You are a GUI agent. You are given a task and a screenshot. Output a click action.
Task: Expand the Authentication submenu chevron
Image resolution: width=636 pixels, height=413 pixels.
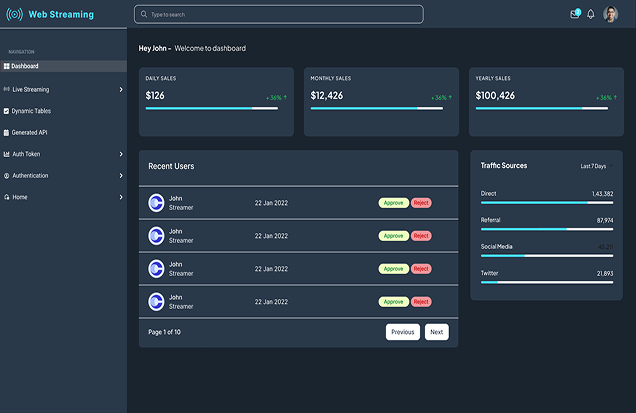121,176
